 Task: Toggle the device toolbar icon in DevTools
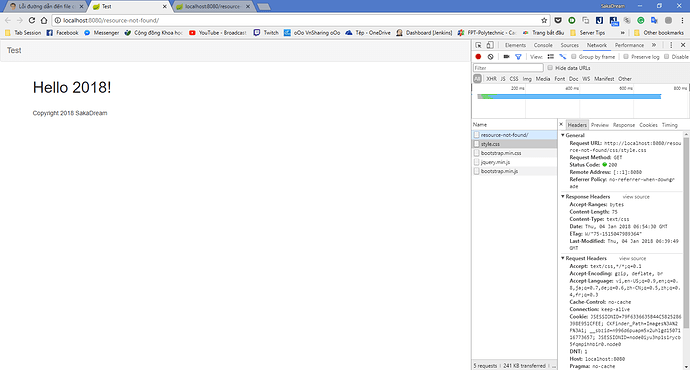tap(490, 45)
